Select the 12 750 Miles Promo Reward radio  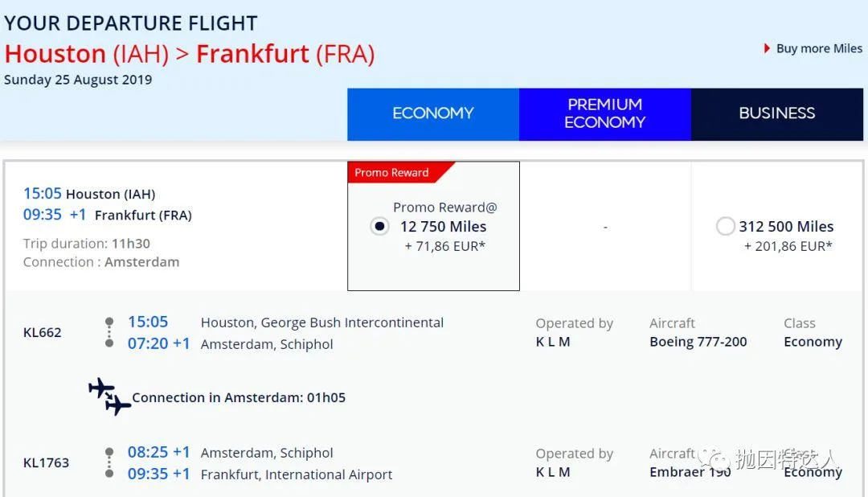pyautogui.click(x=380, y=227)
